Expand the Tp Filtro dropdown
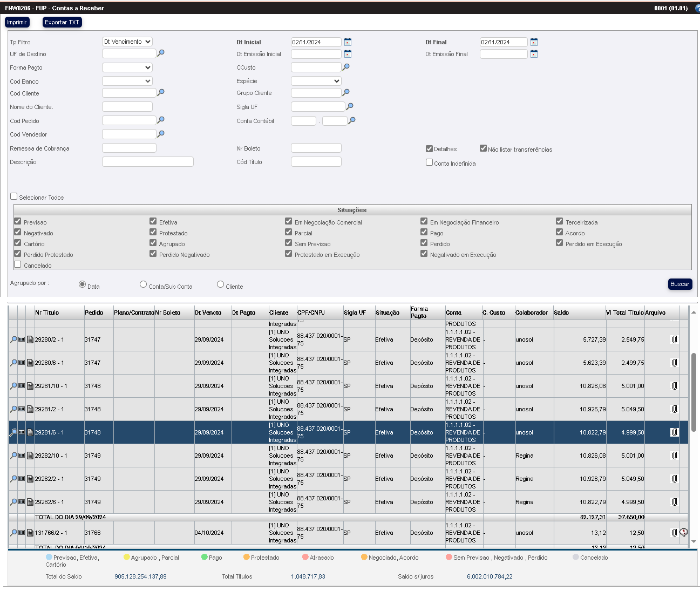 [x=127, y=42]
